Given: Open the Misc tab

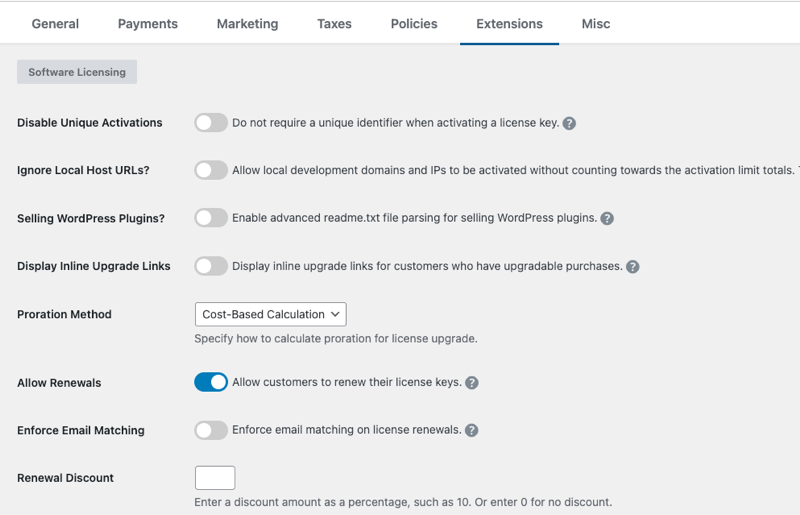Looking at the screenshot, I should pos(596,24).
